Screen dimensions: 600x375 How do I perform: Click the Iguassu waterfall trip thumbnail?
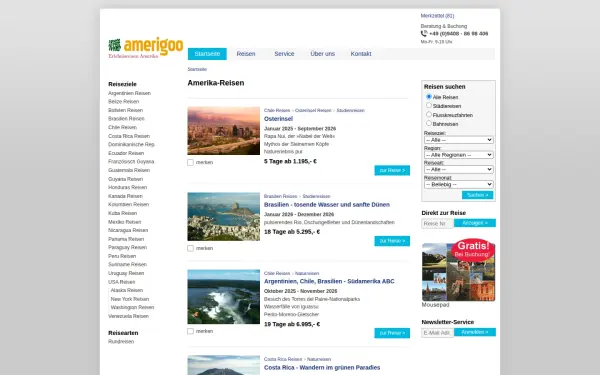click(223, 297)
